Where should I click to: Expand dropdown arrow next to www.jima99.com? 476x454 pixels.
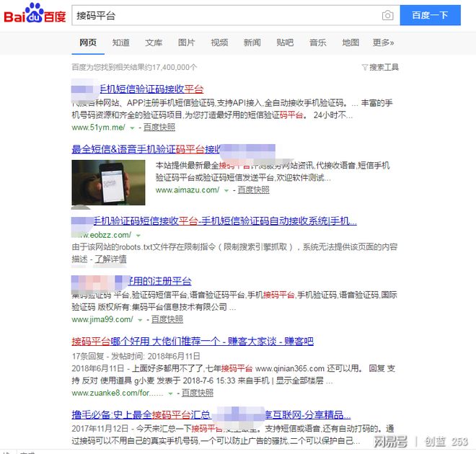pyautogui.click(x=140, y=320)
